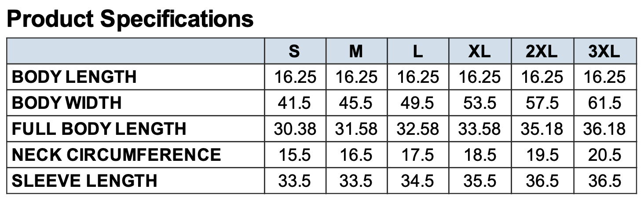This screenshot has width=644, height=204.
Task: Select the S size column header
Action: click(295, 52)
